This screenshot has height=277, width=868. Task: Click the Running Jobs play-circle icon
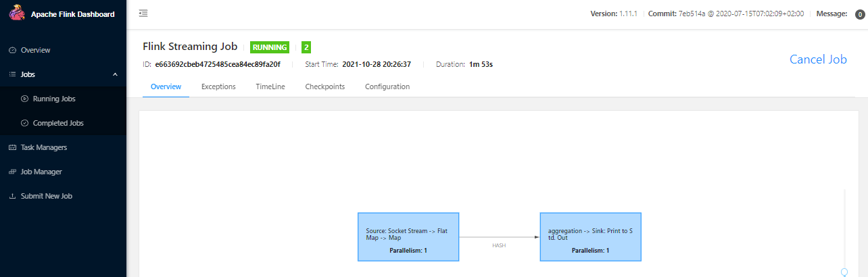click(x=25, y=99)
